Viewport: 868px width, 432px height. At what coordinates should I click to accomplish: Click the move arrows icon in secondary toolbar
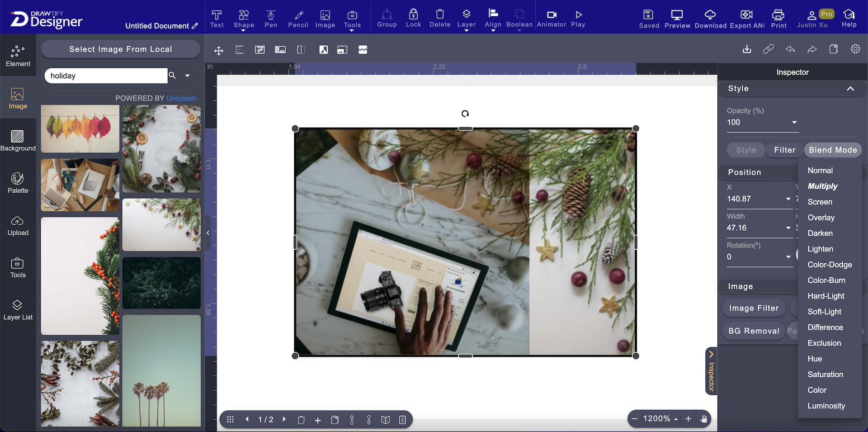(219, 50)
